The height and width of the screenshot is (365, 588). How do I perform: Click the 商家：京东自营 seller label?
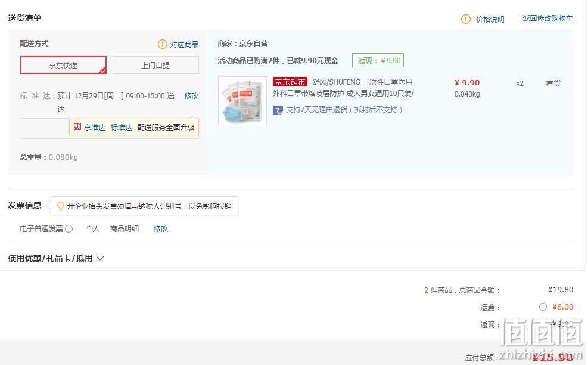point(242,43)
